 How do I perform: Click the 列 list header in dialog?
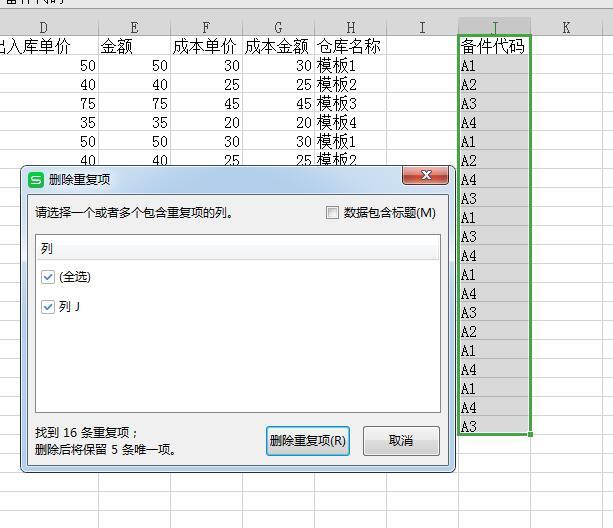(x=238, y=248)
